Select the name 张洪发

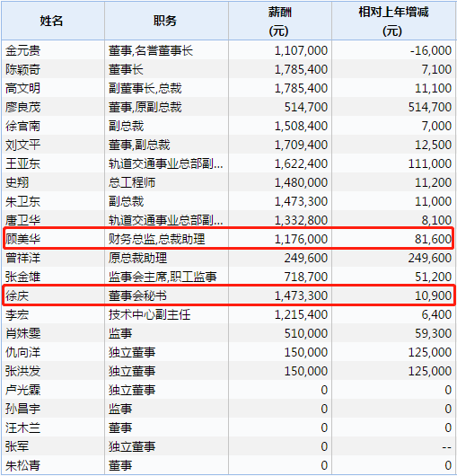coord(22,371)
